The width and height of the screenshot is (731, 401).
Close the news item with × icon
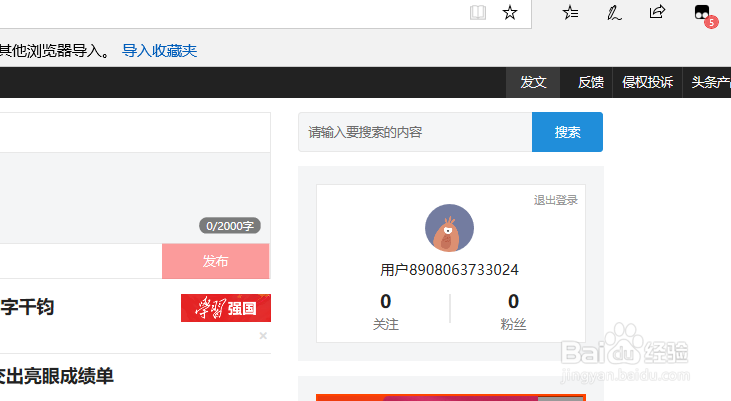(263, 336)
